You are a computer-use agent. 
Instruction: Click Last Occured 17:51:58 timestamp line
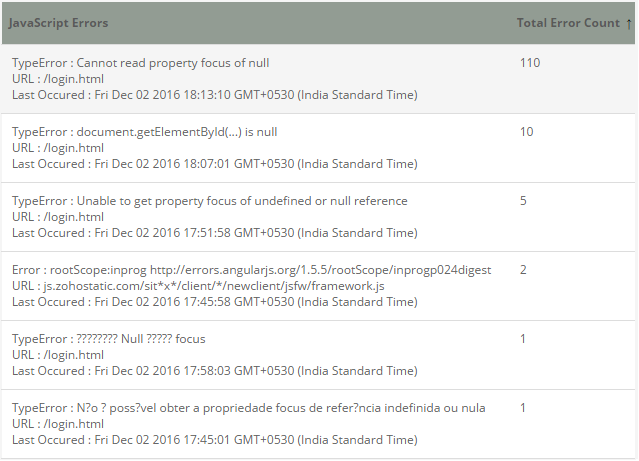(214, 233)
